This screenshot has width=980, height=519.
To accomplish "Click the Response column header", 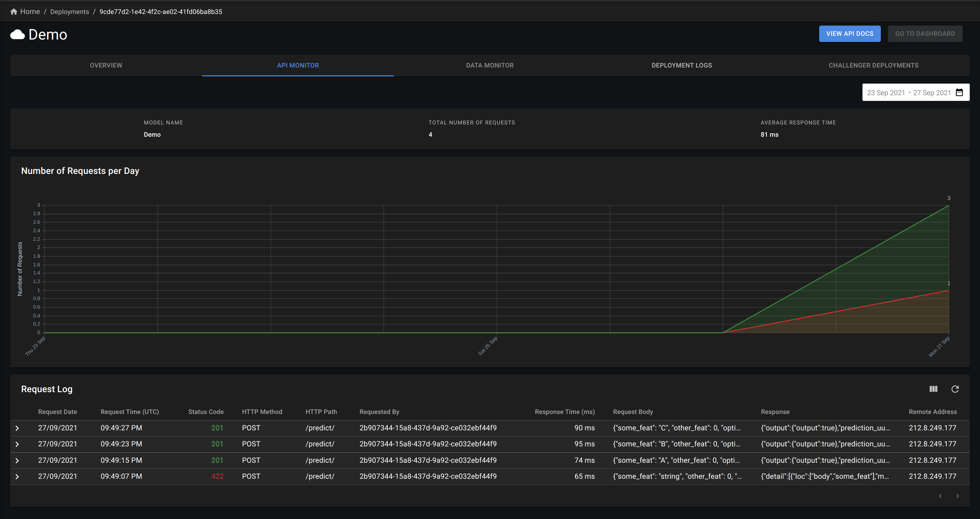I will pyautogui.click(x=775, y=412).
